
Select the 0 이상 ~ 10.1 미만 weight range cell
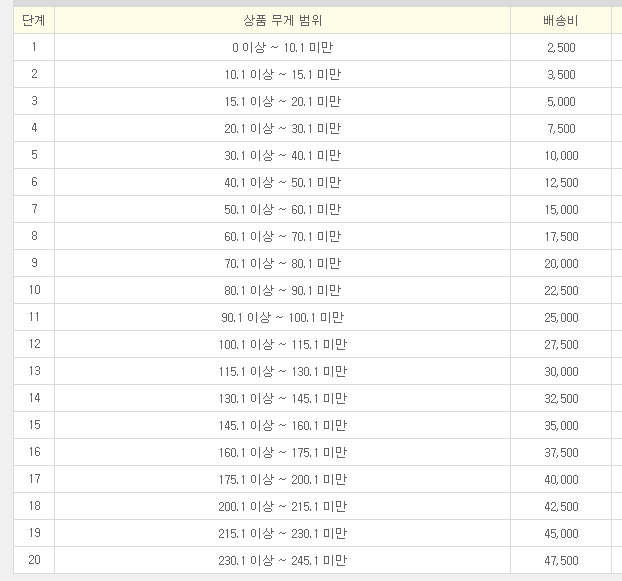pos(282,47)
